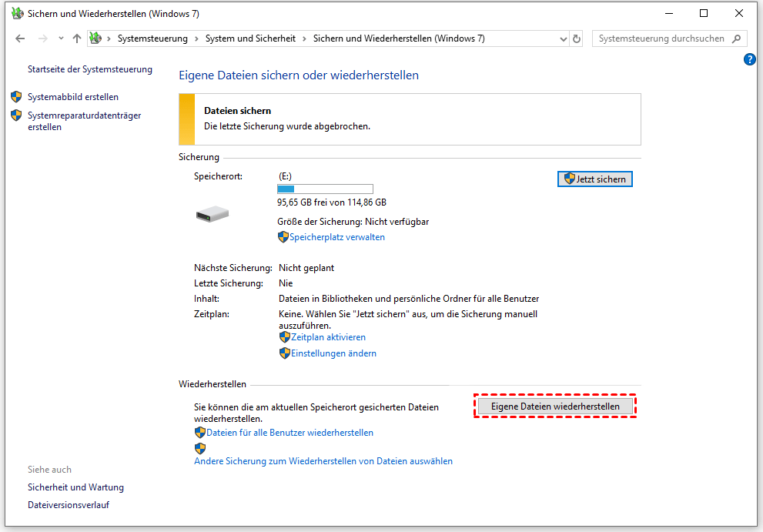Viewport: 763px width, 532px height.
Task: Click the E: drive icon
Action: coord(212,215)
